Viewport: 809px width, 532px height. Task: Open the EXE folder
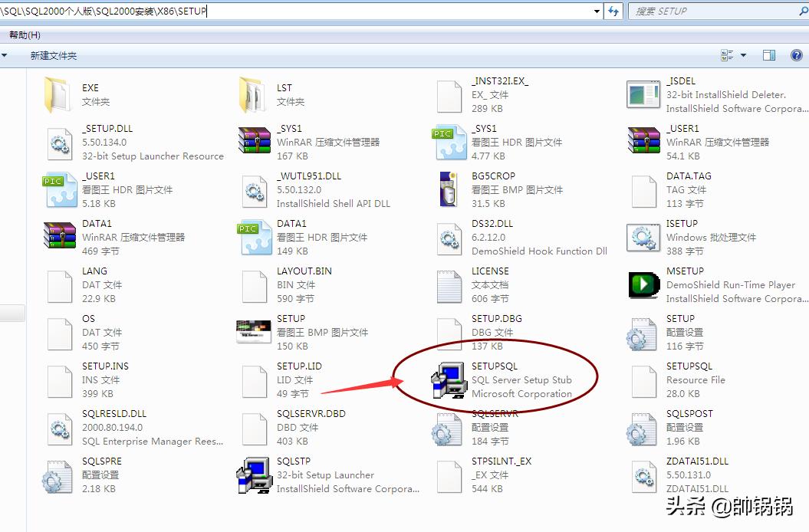click(59, 95)
